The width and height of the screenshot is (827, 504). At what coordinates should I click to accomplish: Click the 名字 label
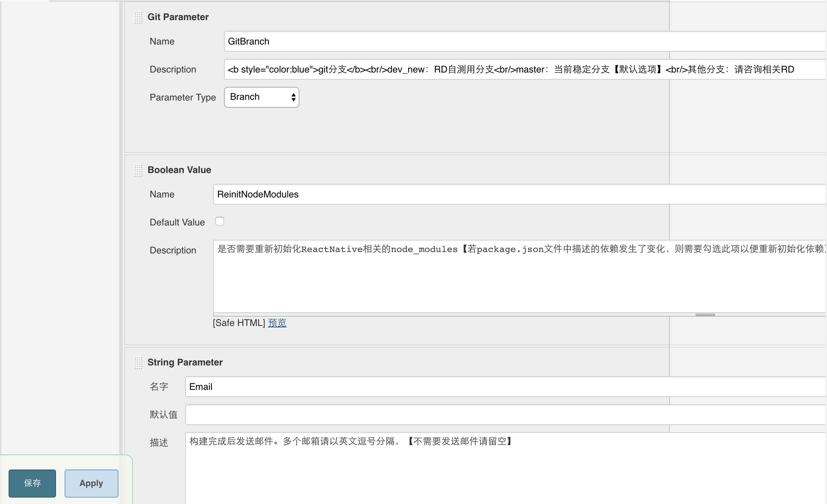[x=159, y=387]
